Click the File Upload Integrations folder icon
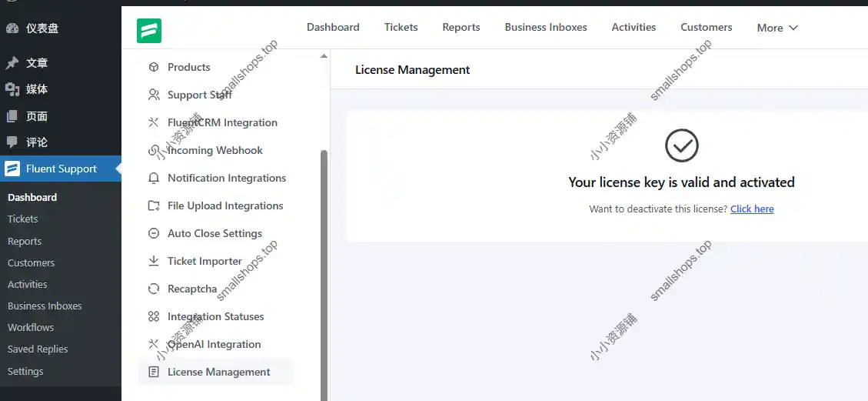The height and width of the screenshot is (401, 868). 154,206
